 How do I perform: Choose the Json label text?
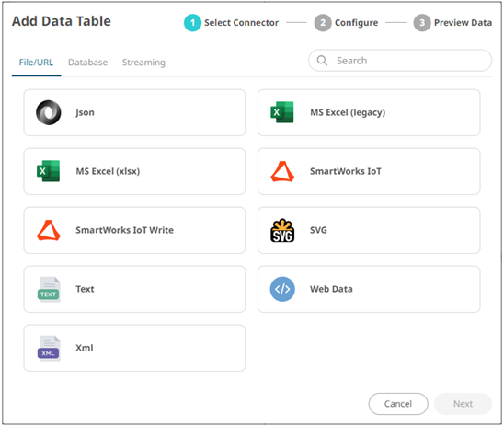pyautogui.click(x=85, y=112)
